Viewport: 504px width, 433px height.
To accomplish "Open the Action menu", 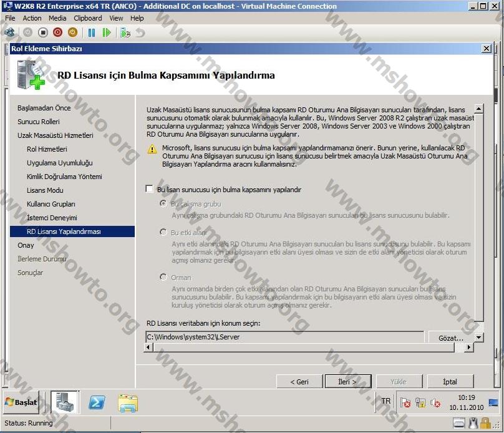I will (x=32, y=18).
